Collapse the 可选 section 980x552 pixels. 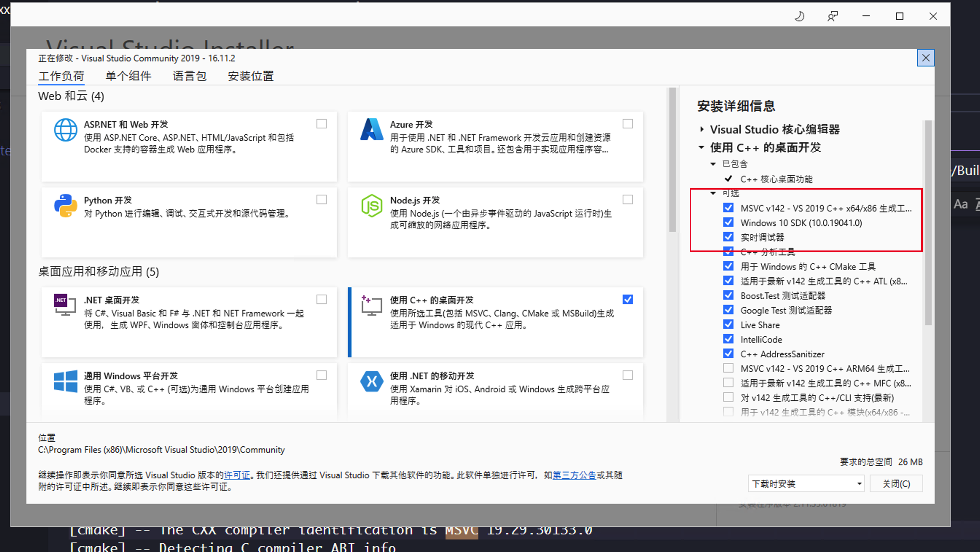coord(713,193)
